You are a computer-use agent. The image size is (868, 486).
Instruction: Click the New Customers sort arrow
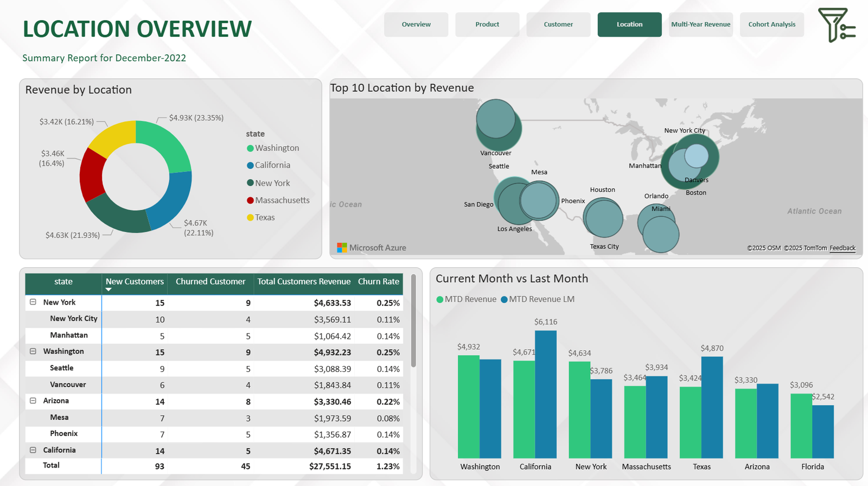pos(108,289)
